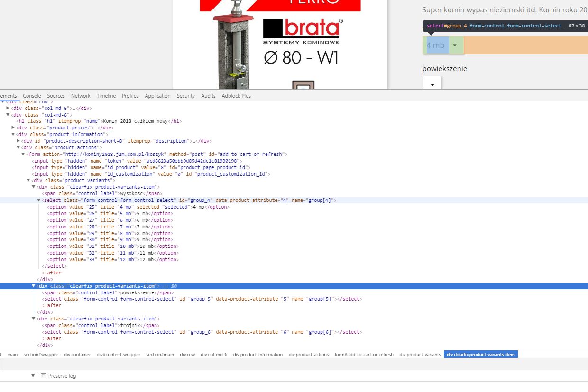Collapse the add-to-cart-or-refresh form node
Image resolution: width=588 pixels, height=392 pixels.
click(23, 154)
